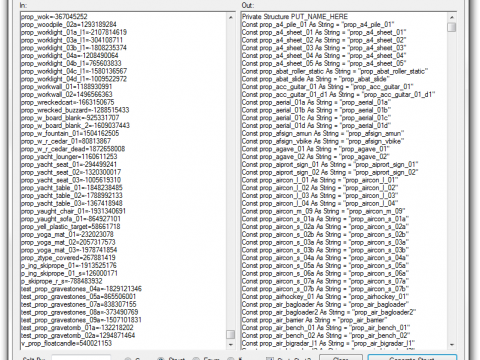Click the Const prop_air_bigradar_l1 line
The image size is (480, 360).
(328, 343)
